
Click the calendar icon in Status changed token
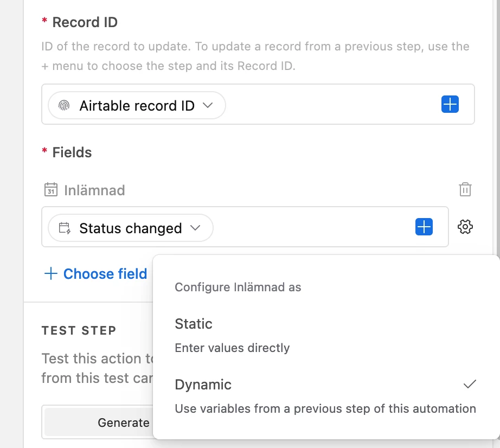[65, 228]
